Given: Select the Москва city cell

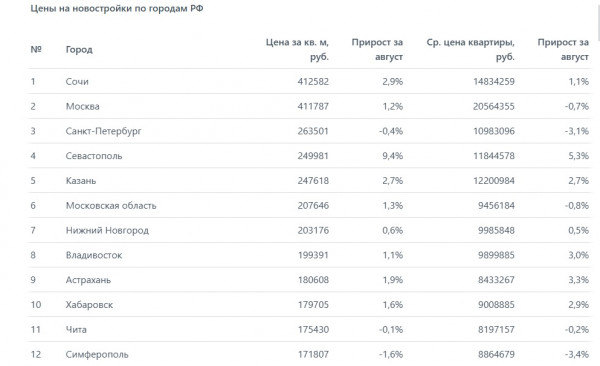Looking at the screenshot, I should [82, 106].
